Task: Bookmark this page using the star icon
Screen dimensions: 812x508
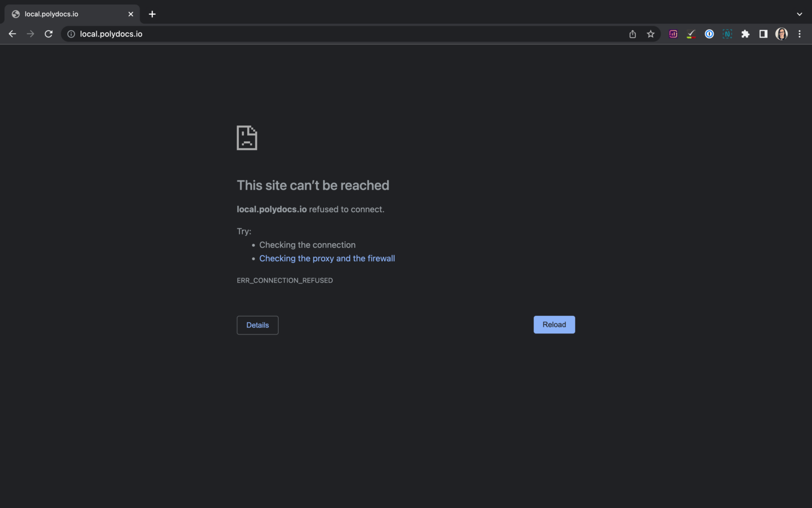Action: coord(650,33)
